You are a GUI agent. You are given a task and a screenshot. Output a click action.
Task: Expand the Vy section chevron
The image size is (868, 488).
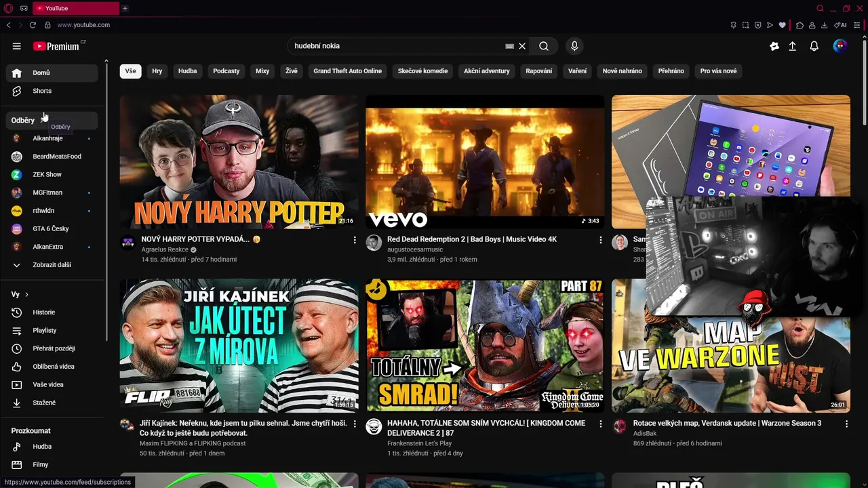pos(26,295)
